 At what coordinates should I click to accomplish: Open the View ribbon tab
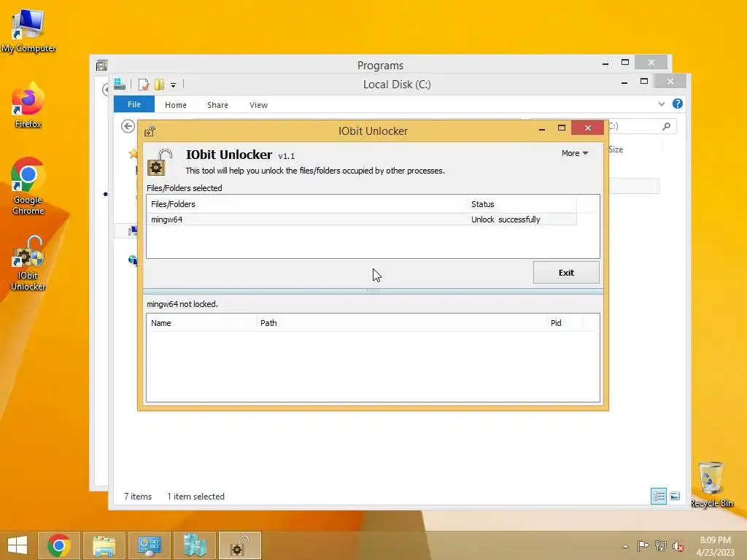tap(259, 105)
